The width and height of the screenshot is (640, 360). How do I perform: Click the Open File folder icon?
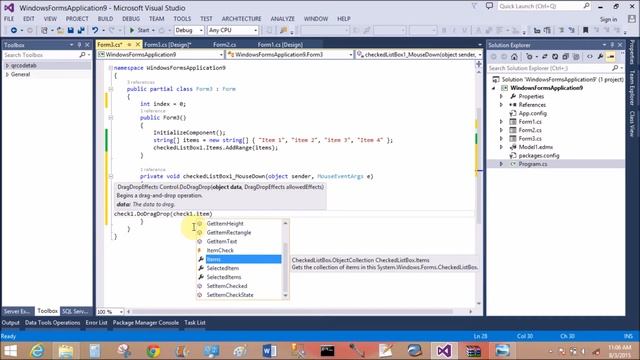point(60,30)
